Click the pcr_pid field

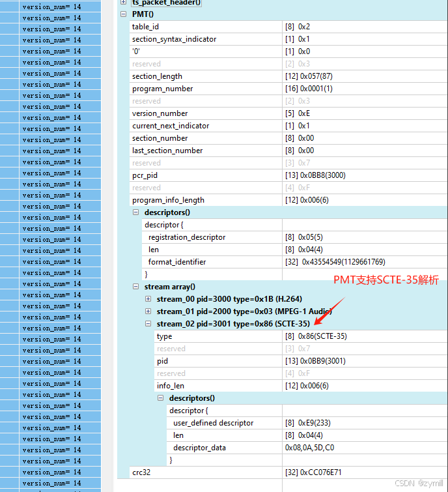pos(288,175)
